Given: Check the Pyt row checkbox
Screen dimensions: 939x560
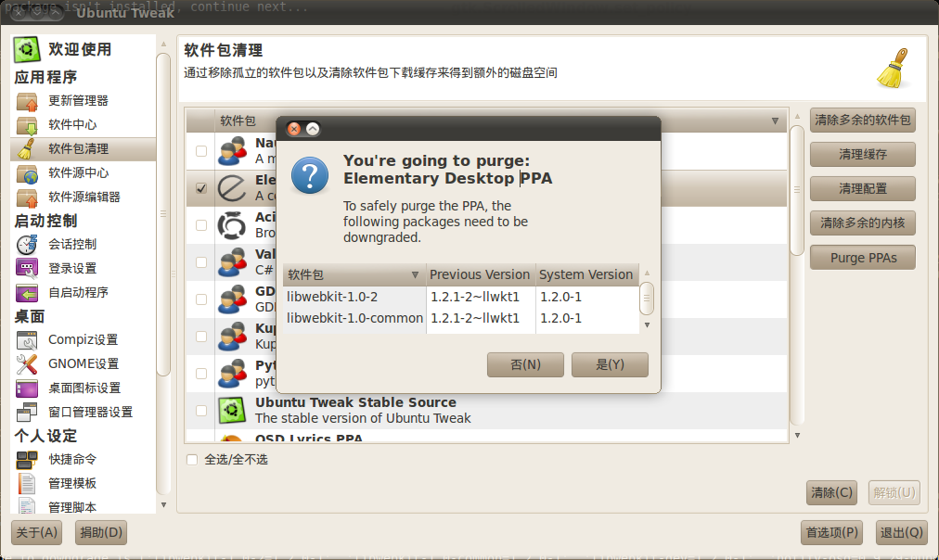Looking at the screenshot, I should point(201,374).
